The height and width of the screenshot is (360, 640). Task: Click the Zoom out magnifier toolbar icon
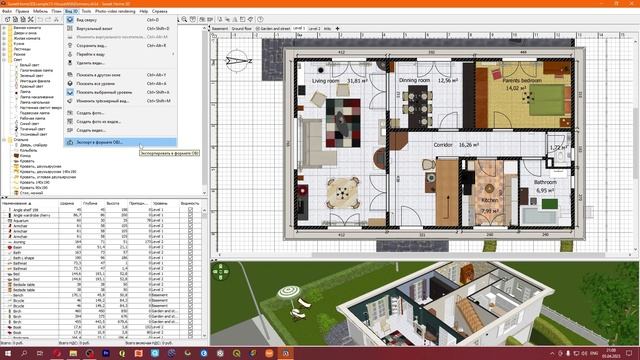pyautogui.click(x=184, y=19)
